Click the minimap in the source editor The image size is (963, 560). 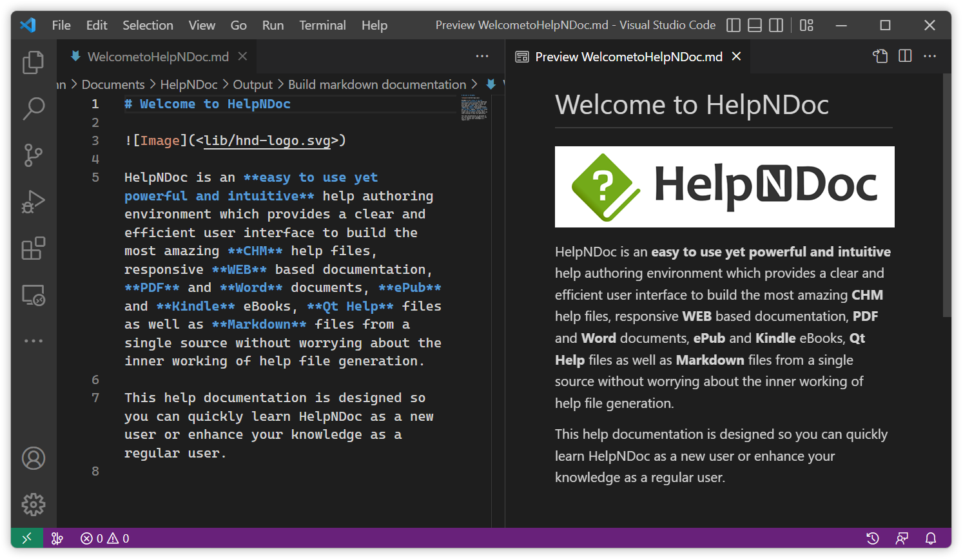coord(474,108)
